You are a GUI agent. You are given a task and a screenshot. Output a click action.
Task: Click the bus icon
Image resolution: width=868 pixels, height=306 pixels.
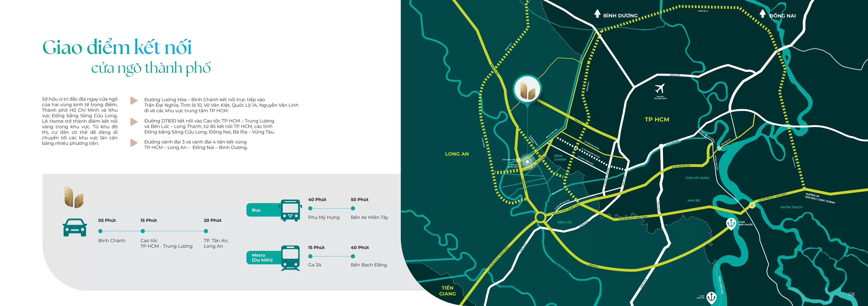pyautogui.click(x=290, y=210)
